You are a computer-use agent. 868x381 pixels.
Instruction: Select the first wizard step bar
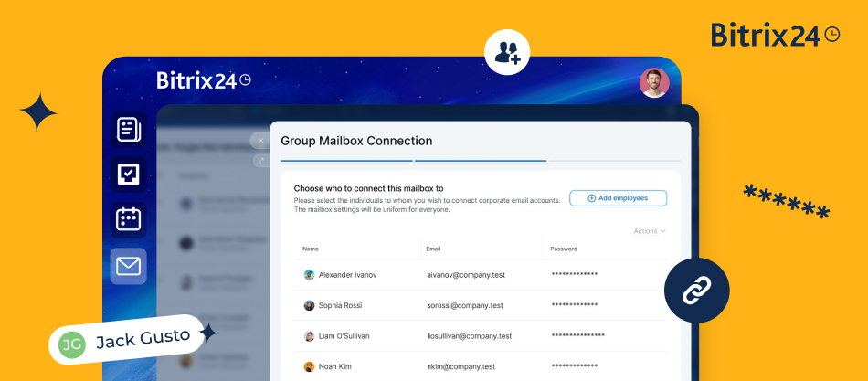(347, 161)
